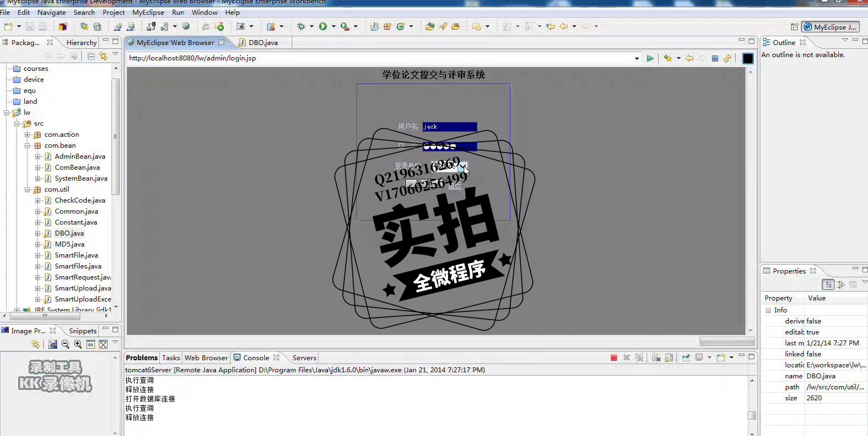Open the Navigate menu

[52, 12]
